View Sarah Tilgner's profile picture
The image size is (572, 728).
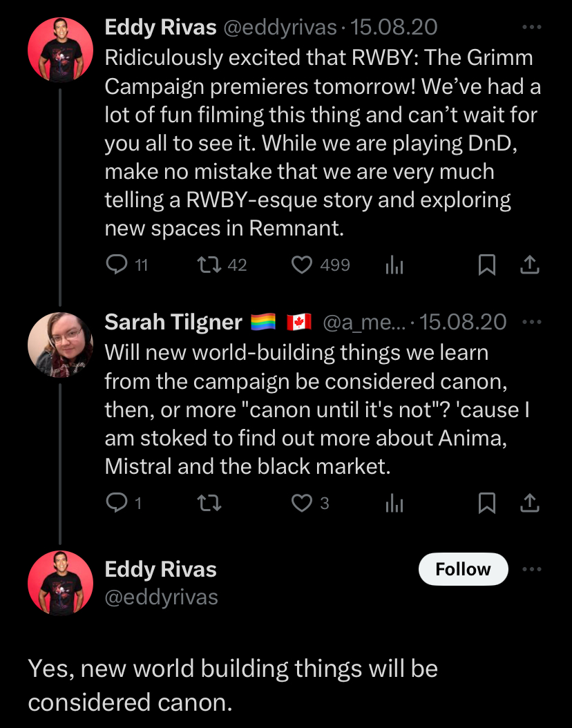click(x=60, y=345)
